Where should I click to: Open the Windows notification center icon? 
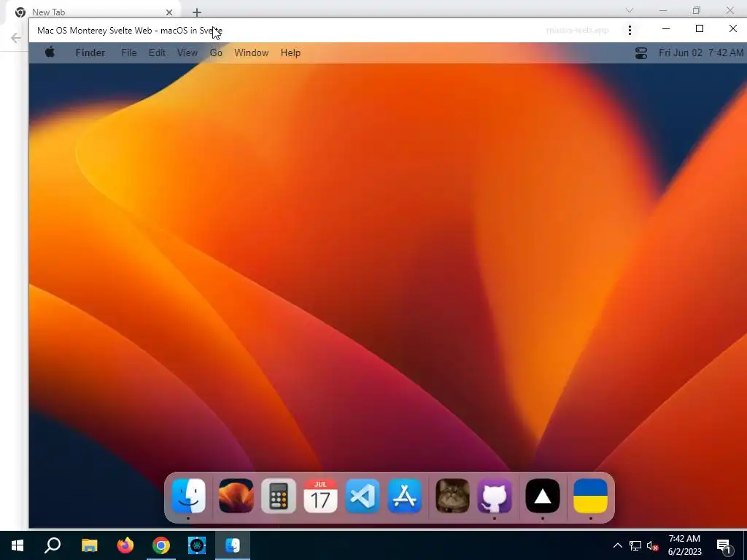pyautogui.click(x=724, y=545)
